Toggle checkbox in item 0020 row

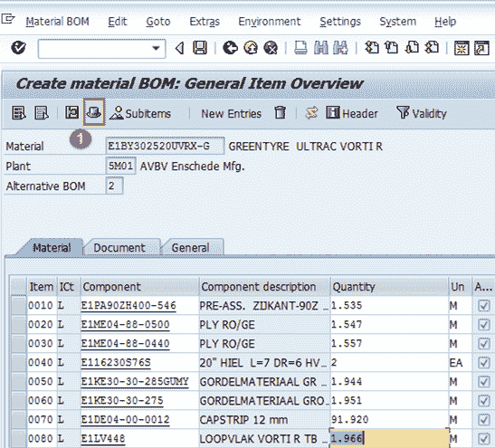tap(483, 325)
